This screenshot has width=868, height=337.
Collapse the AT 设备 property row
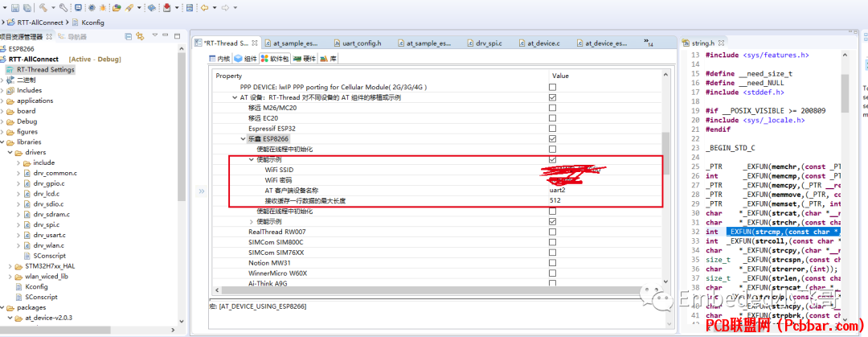click(x=235, y=97)
